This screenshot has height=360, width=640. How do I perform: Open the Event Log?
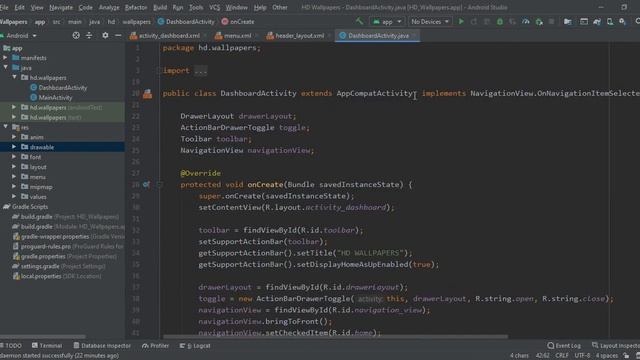tap(564, 346)
